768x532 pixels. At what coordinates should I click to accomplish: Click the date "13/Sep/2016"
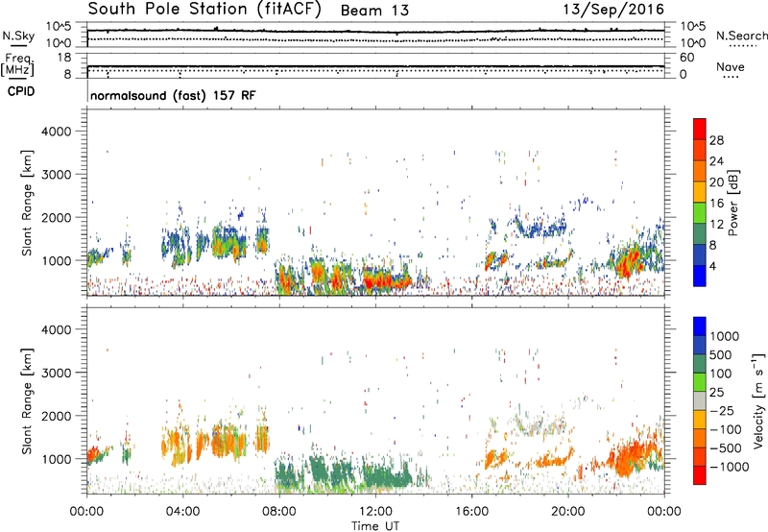click(x=612, y=9)
